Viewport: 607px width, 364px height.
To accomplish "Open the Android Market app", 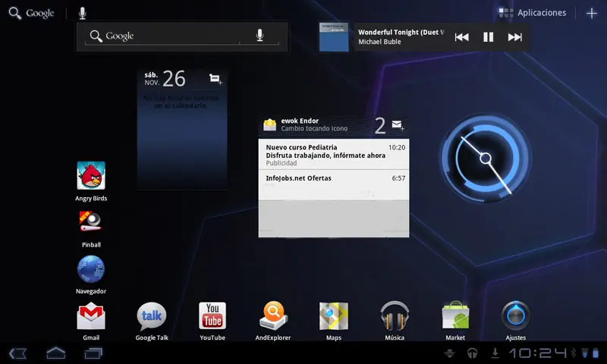I will 455,316.
